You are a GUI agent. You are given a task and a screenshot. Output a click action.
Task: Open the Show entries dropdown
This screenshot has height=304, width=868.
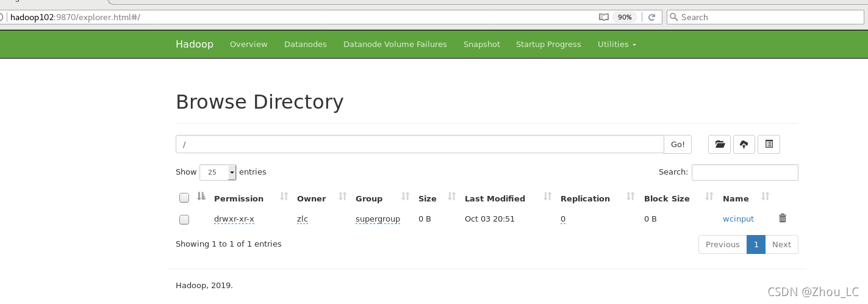tap(218, 172)
